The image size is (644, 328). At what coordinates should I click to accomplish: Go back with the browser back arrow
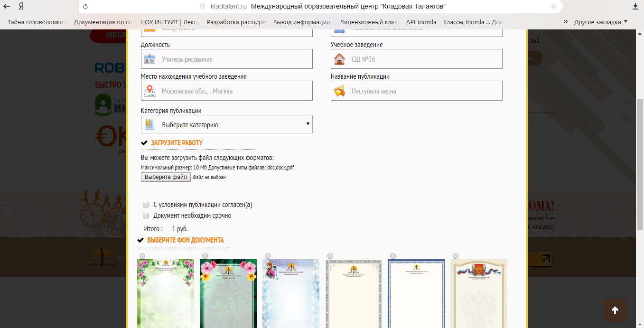[x=7, y=7]
